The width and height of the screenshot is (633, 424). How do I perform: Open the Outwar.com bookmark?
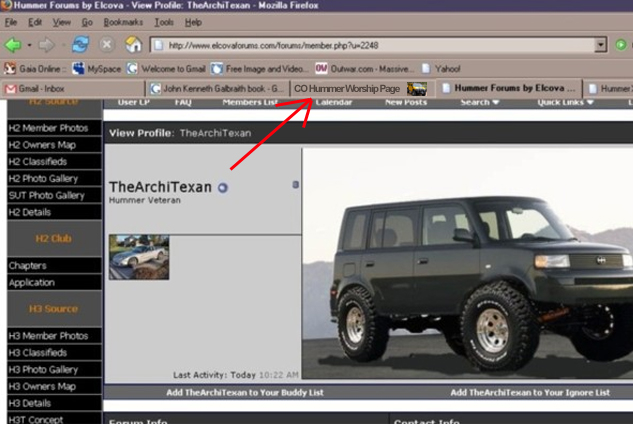tap(365, 69)
